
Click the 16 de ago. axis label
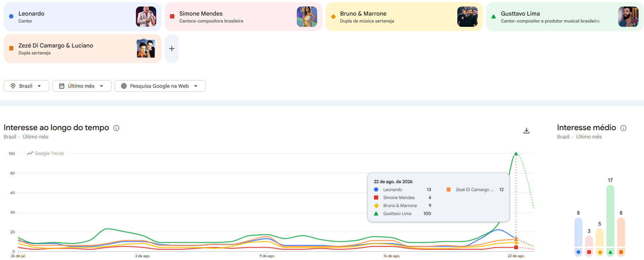point(392,256)
